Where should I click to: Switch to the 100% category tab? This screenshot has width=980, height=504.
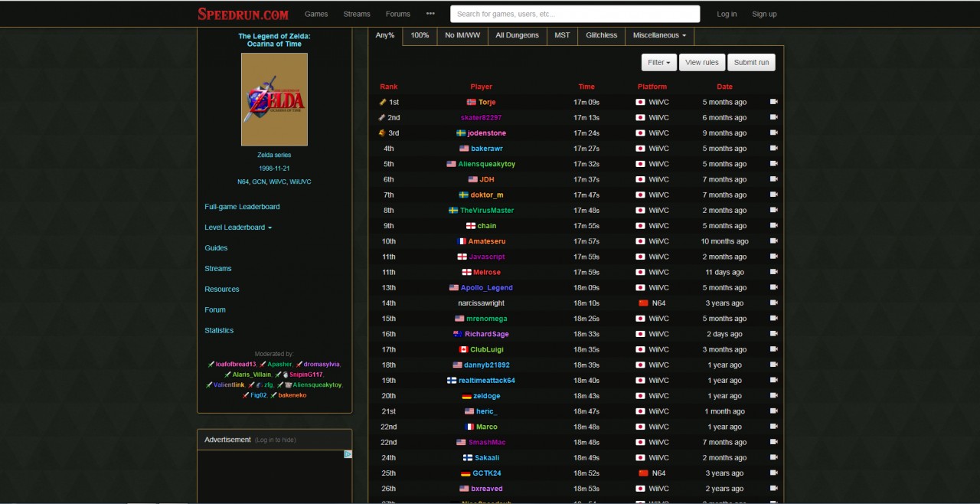point(420,35)
